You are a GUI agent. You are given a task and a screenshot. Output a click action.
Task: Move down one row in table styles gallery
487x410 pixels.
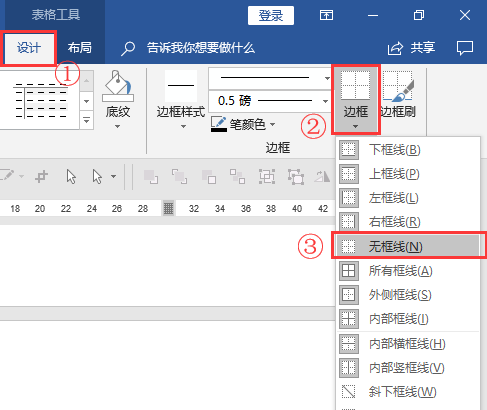(87, 101)
